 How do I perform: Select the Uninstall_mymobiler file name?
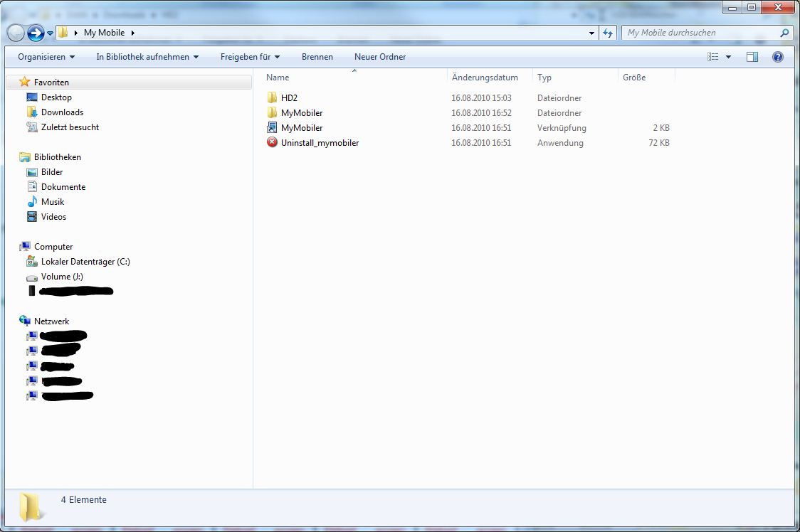point(320,143)
